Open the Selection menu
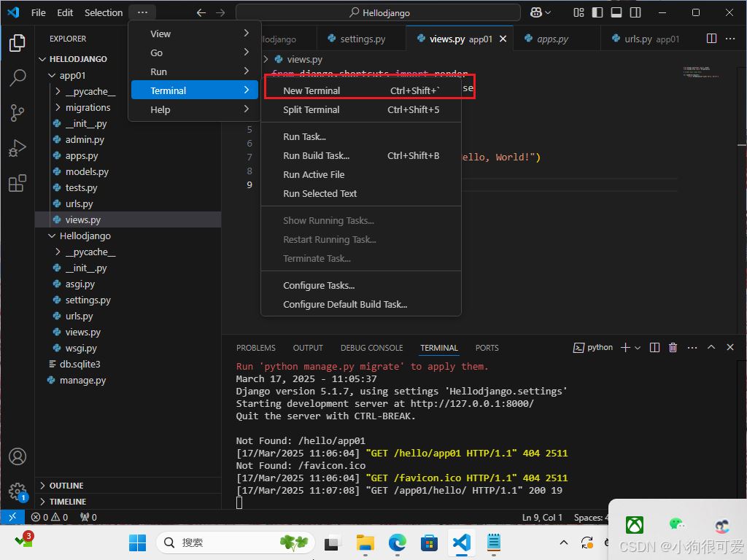The width and height of the screenshot is (747, 560). click(104, 13)
